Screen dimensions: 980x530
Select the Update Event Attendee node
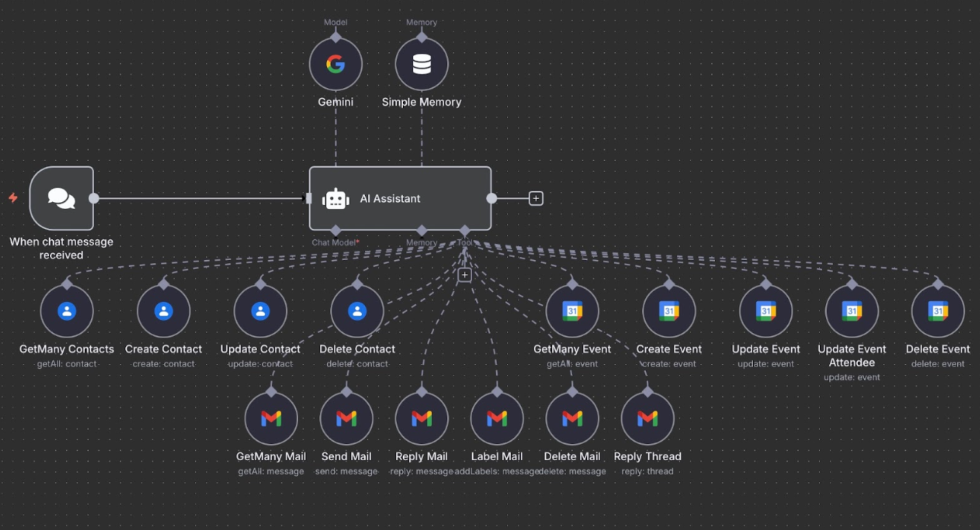(851, 311)
